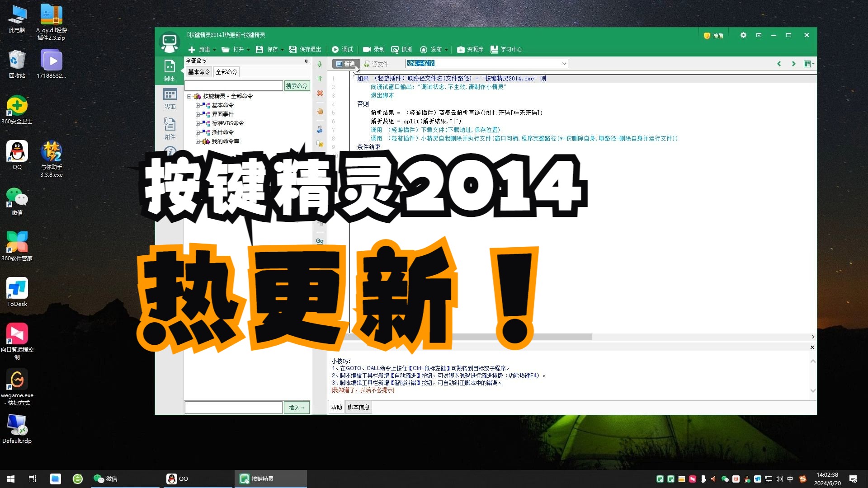Open the 资源库 (resource library)
Image resolution: width=868 pixels, height=488 pixels.
click(470, 49)
